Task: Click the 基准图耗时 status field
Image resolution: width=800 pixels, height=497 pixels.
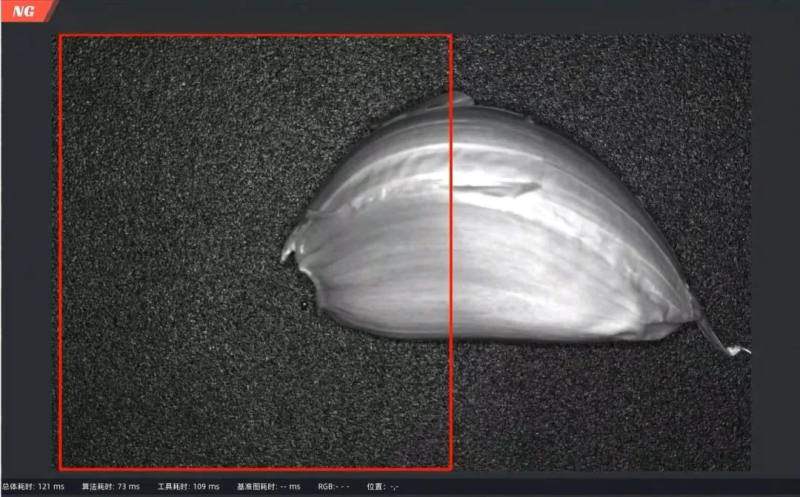Action: pos(268,487)
